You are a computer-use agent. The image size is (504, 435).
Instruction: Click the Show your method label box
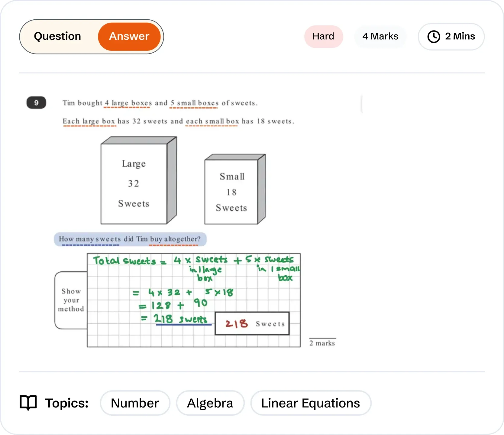coord(71,300)
